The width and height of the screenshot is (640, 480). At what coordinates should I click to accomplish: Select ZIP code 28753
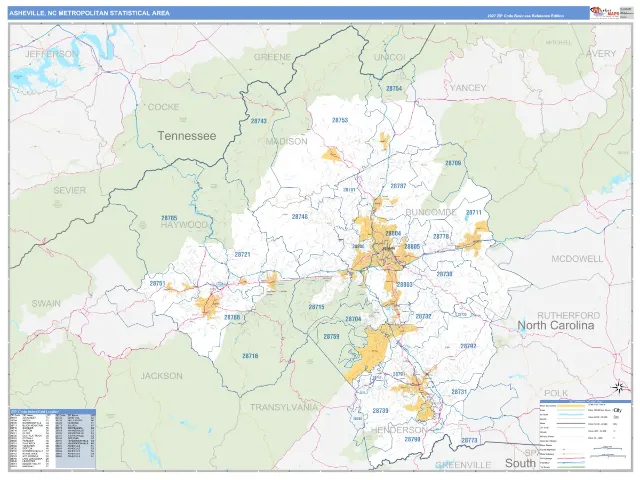[340, 120]
